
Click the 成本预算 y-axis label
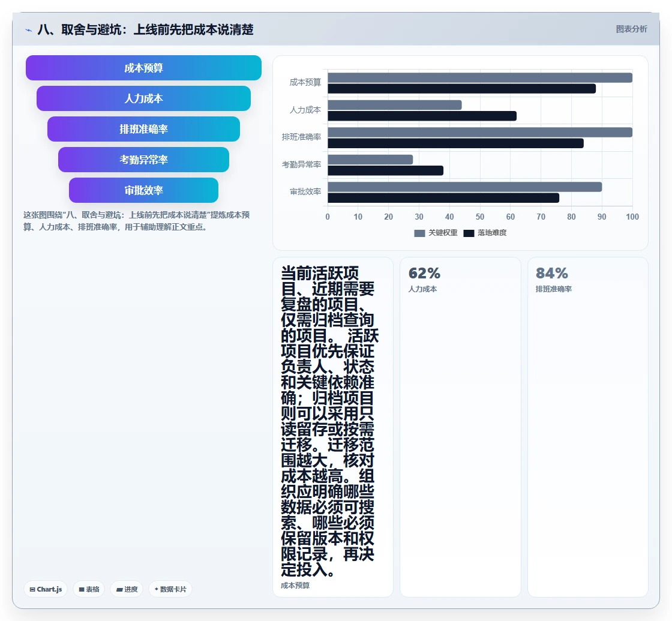tap(305, 82)
